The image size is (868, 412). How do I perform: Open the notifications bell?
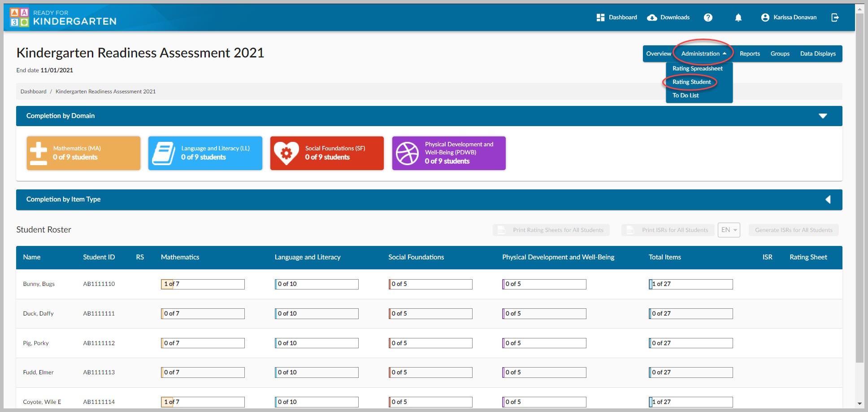[738, 18]
